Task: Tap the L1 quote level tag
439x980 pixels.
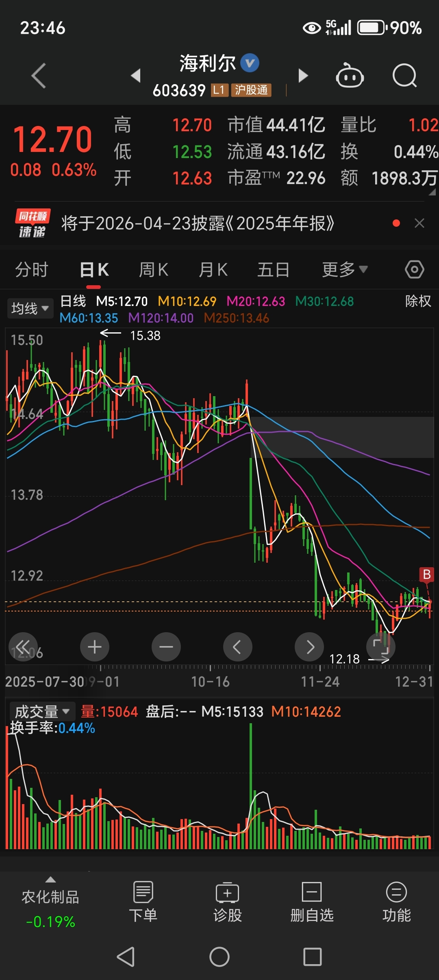Action: [x=219, y=90]
